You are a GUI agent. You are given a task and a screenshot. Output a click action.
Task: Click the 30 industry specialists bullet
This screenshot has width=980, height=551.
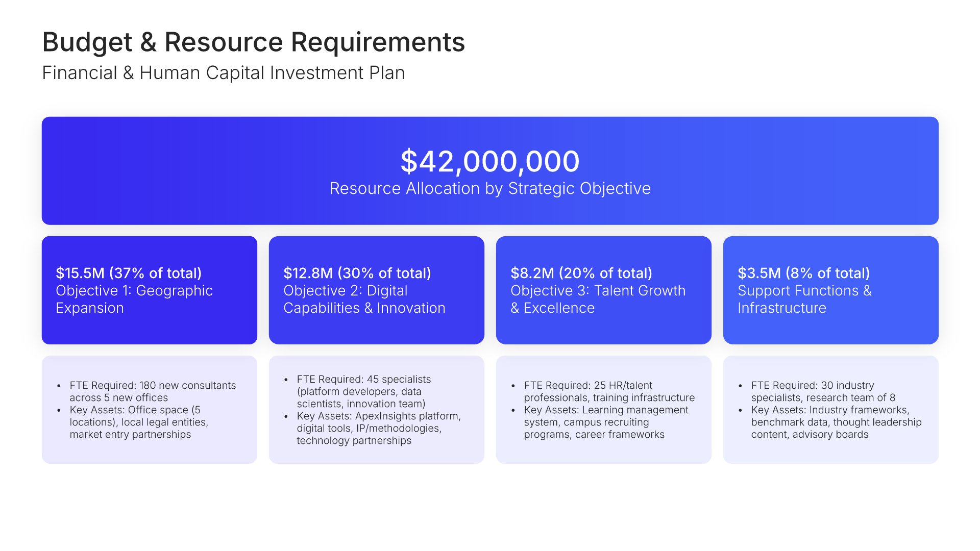822,391
